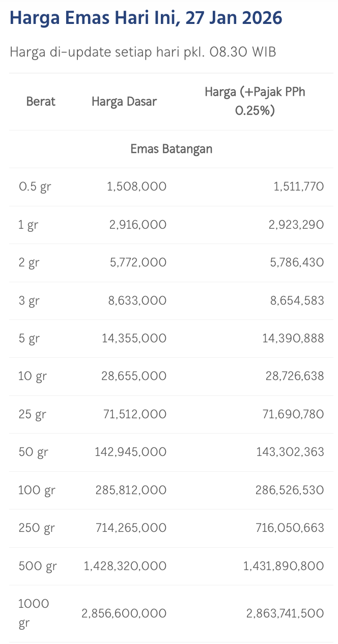Select the 250 gr weight label
The image size is (338, 644).
click(x=36, y=528)
